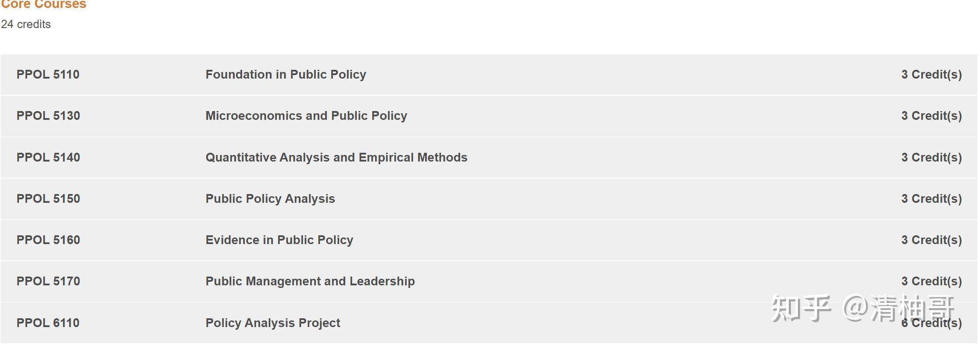Click the PPOL 5110 course code

pyautogui.click(x=48, y=75)
